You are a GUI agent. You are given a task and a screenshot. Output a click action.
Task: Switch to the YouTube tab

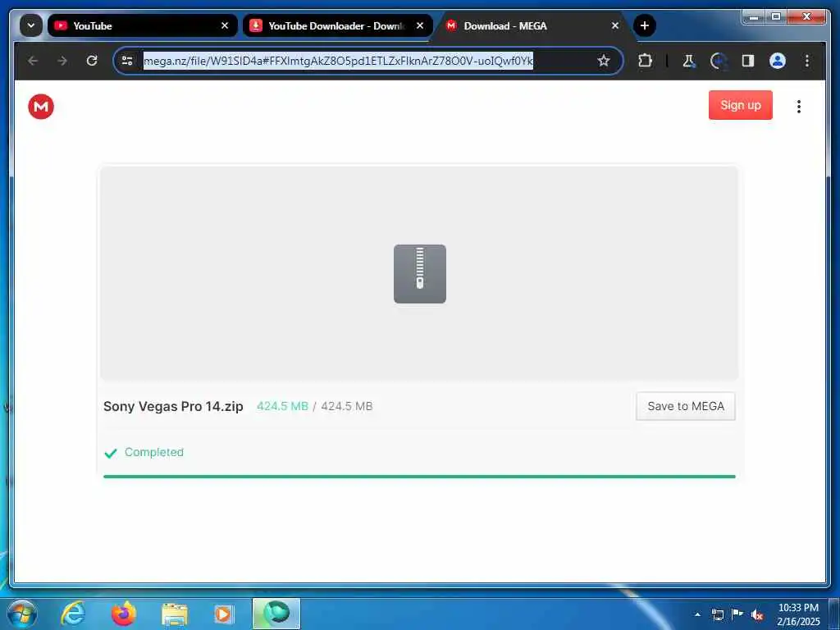(x=142, y=25)
